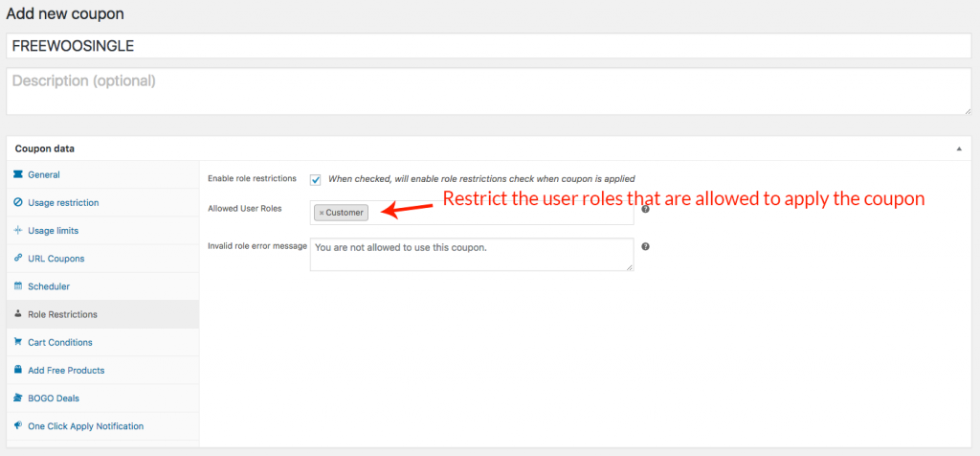
Task: Collapse the Coupon data panel
Action: 959,148
